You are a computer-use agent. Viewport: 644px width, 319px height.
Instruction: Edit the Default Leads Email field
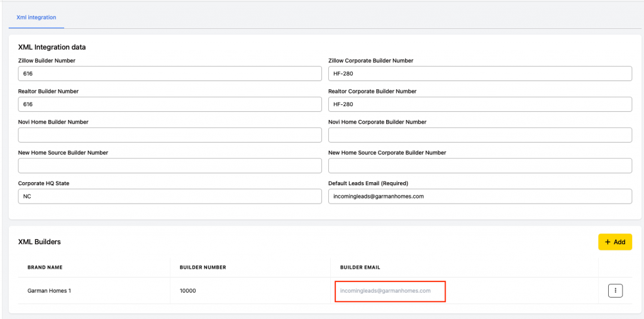coord(480,197)
